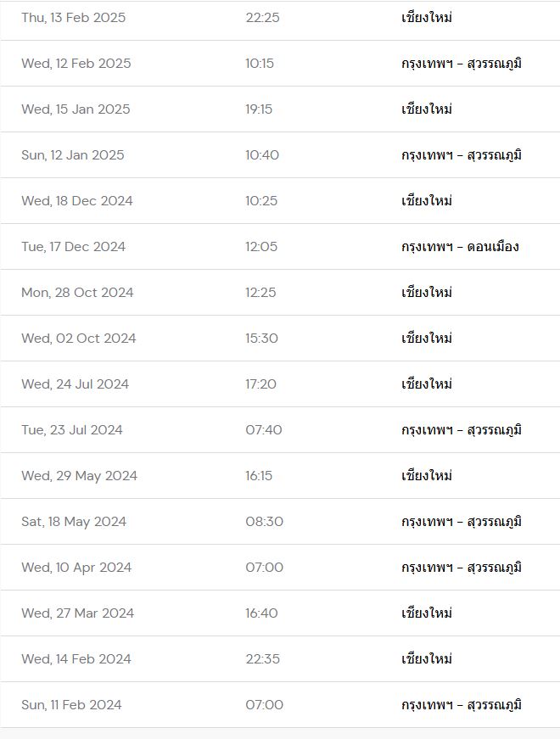Select the Mon, 28 Oct 2024 row
This screenshot has width=560, height=739.
point(280,292)
